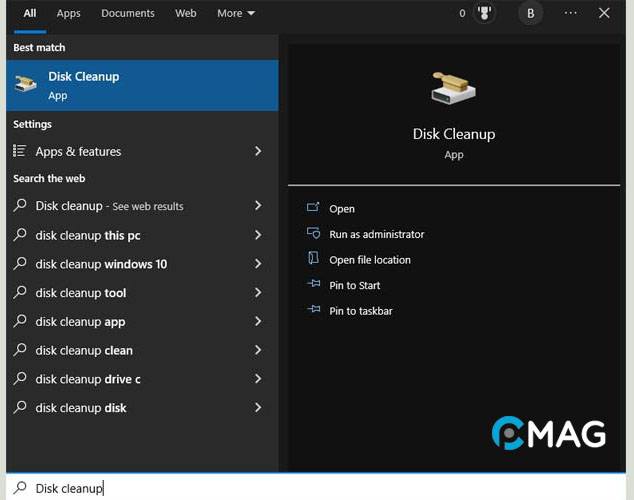Viewport: 634px width, 500px height.
Task: Expand the 'disk cleanup windows 10' suggestion arrow
Action: [x=258, y=264]
